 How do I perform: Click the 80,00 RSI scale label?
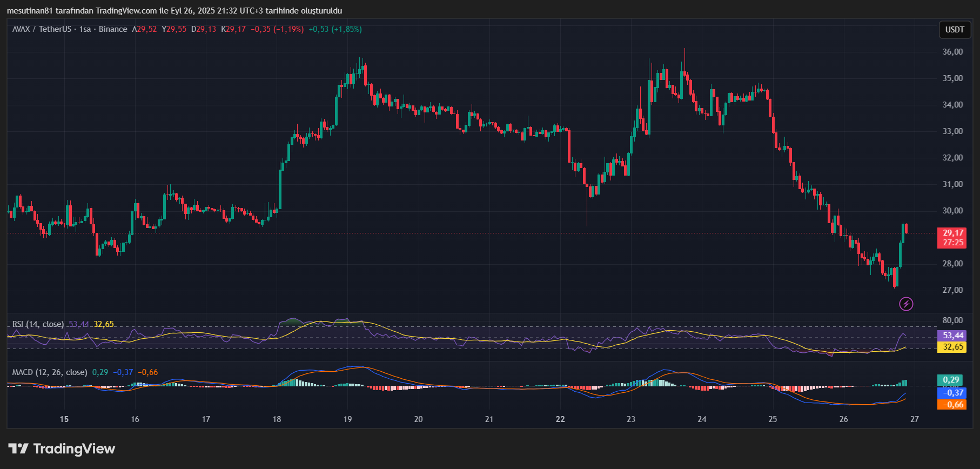coord(952,320)
